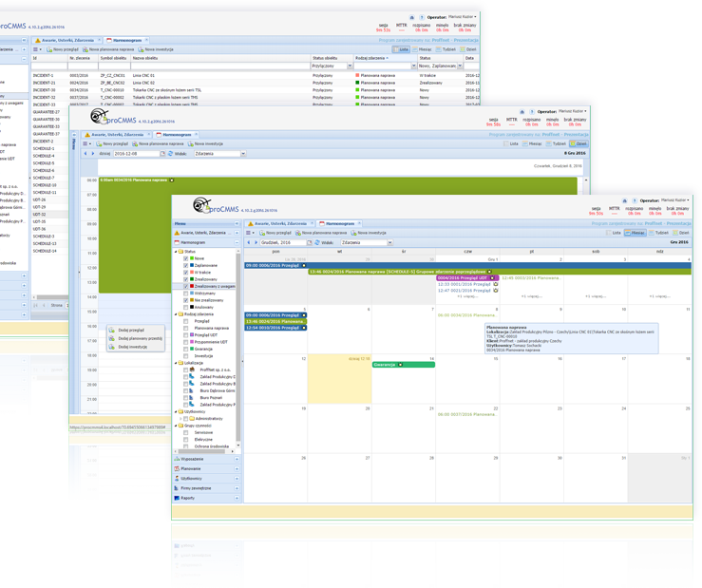Select Dodaj inwestycję from context menu

click(133, 347)
